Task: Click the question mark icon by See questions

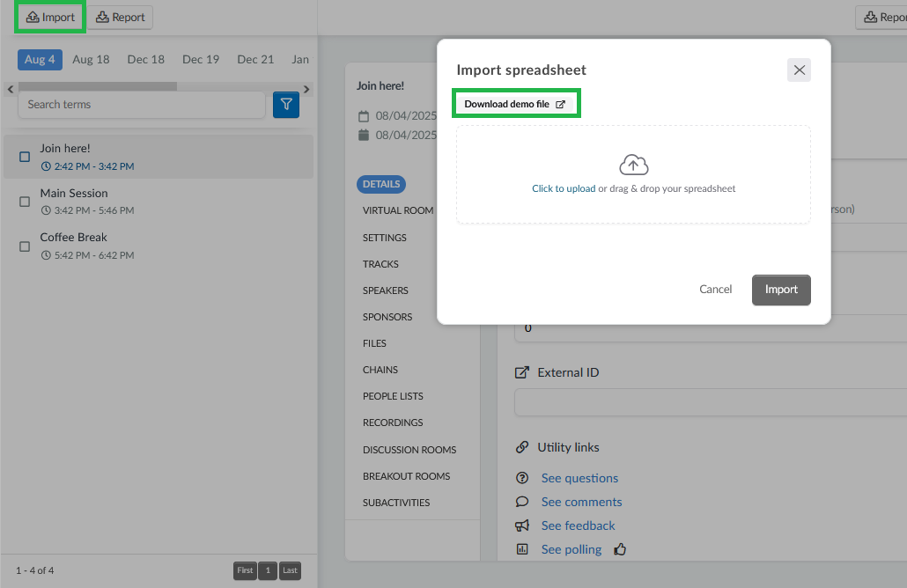Action: click(x=522, y=478)
